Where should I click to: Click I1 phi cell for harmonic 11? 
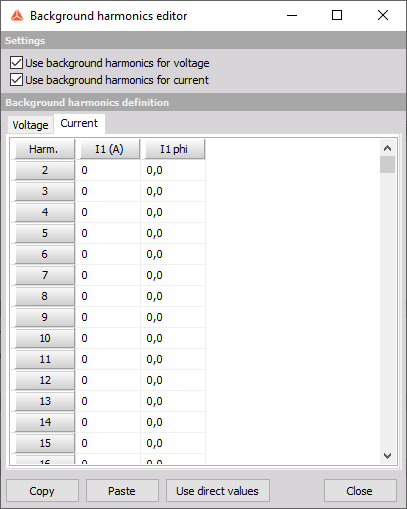[x=173, y=359]
